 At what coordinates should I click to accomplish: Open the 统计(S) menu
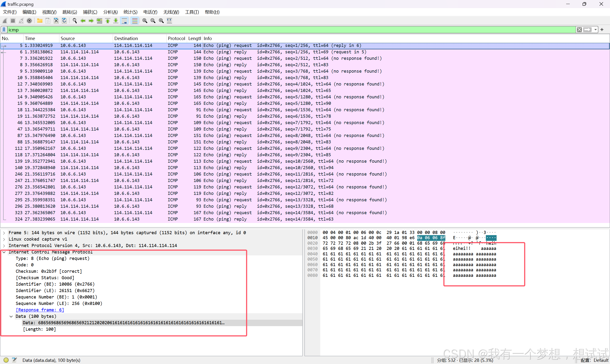click(x=130, y=12)
